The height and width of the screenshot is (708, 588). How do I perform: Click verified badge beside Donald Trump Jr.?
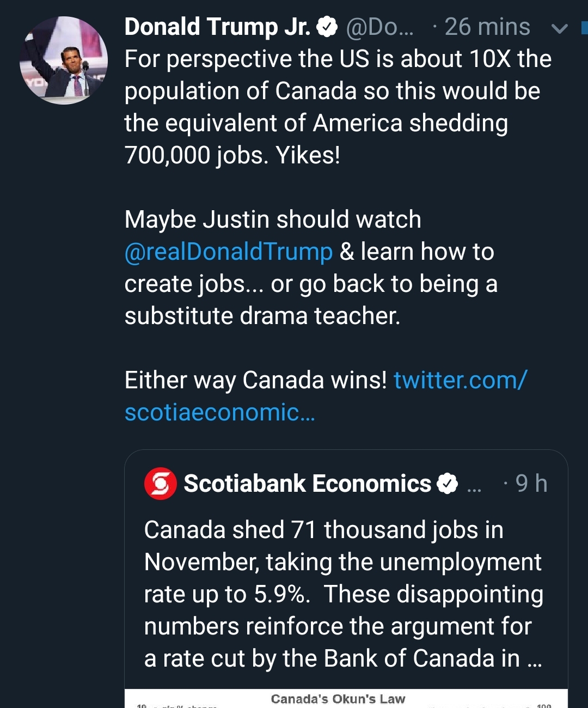(x=327, y=27)
